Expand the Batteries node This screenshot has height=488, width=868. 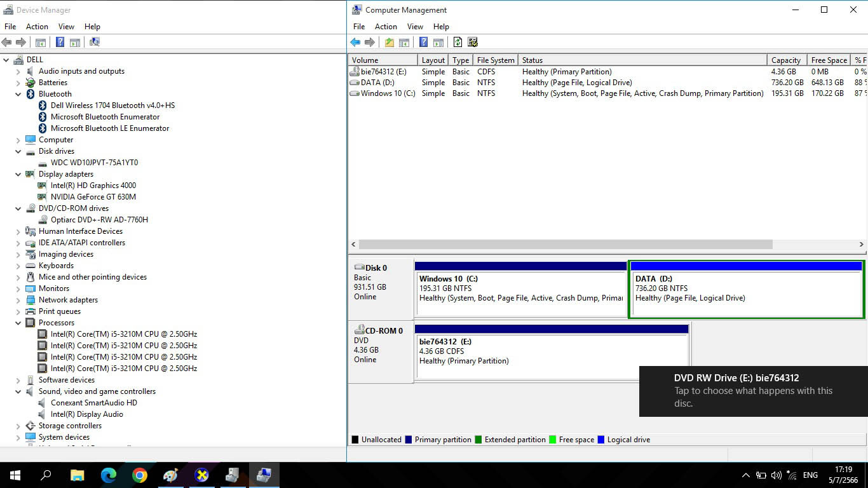tap(18, 83)
